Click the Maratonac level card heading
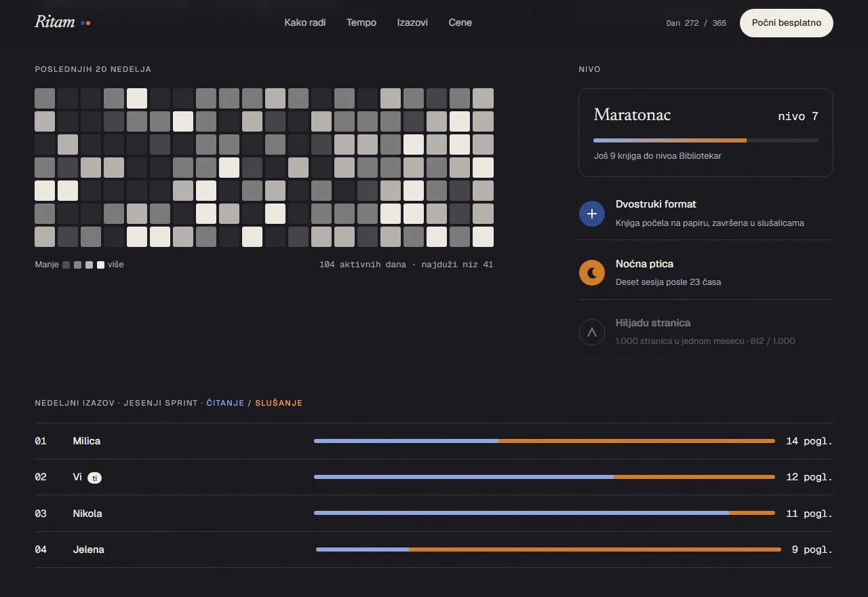 632,115
